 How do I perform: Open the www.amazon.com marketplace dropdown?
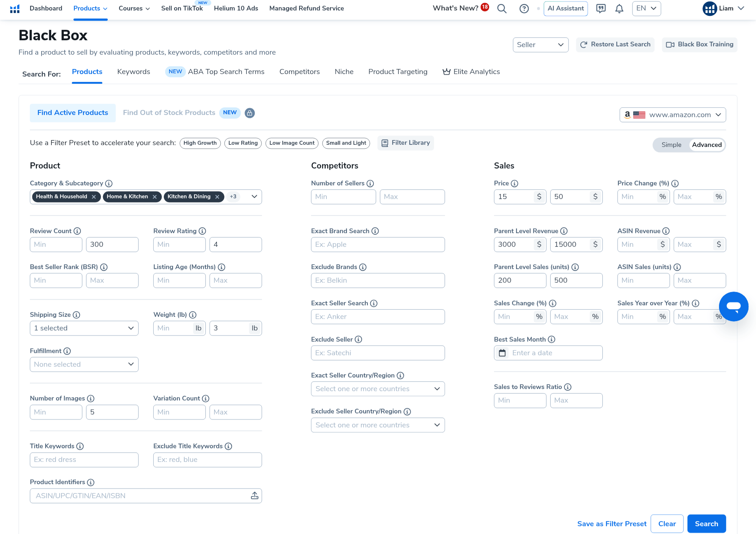(x=673, y=115)
